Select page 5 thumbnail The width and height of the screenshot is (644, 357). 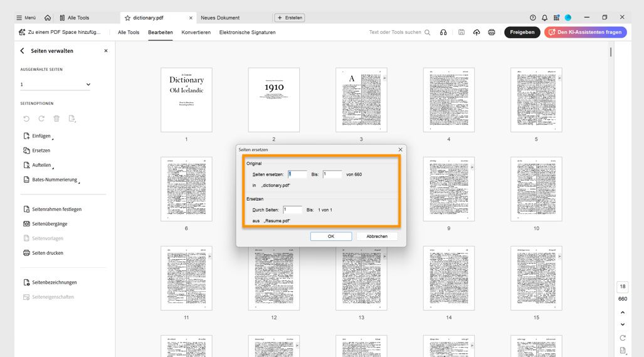click(536, 100)
